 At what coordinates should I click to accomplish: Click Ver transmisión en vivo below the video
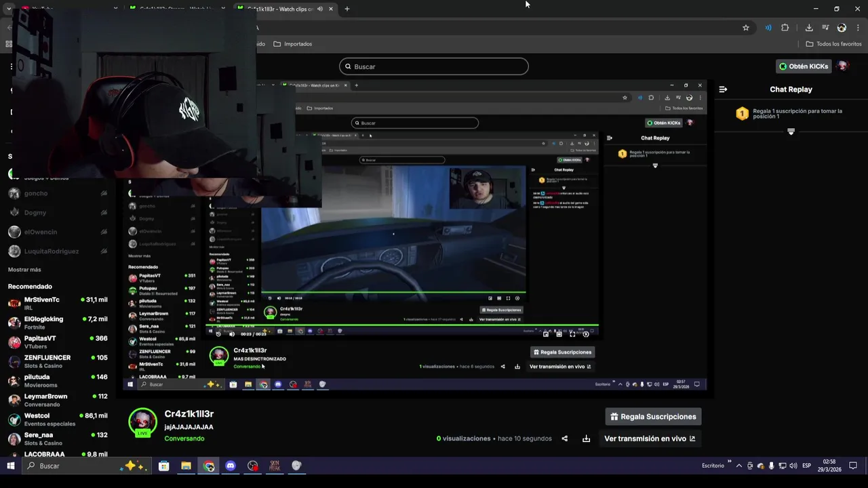(x=650, y=439)
